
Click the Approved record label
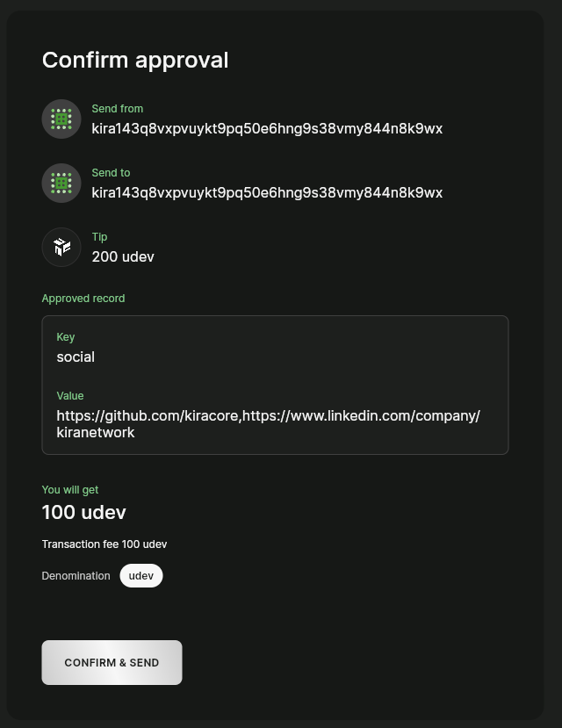83,299
